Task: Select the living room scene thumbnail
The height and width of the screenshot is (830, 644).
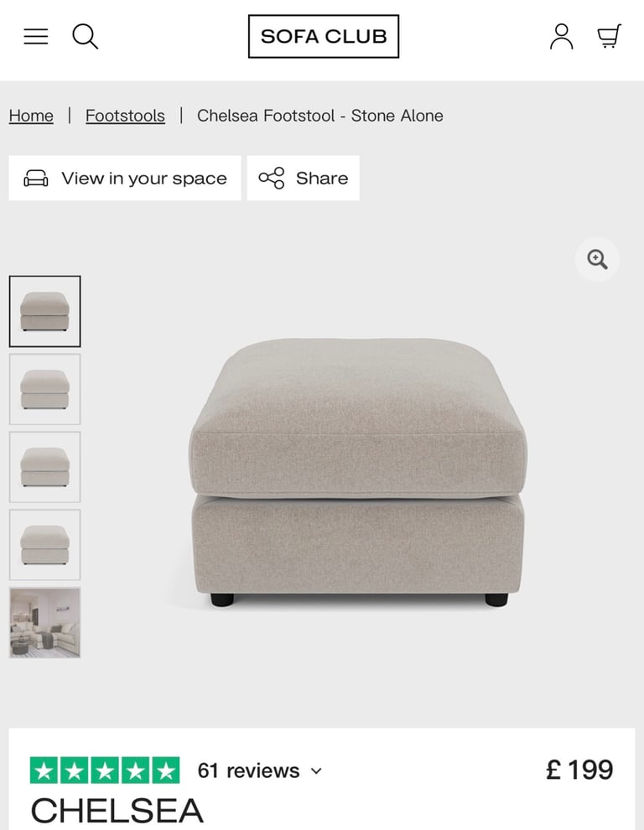Action: point(45,622)
